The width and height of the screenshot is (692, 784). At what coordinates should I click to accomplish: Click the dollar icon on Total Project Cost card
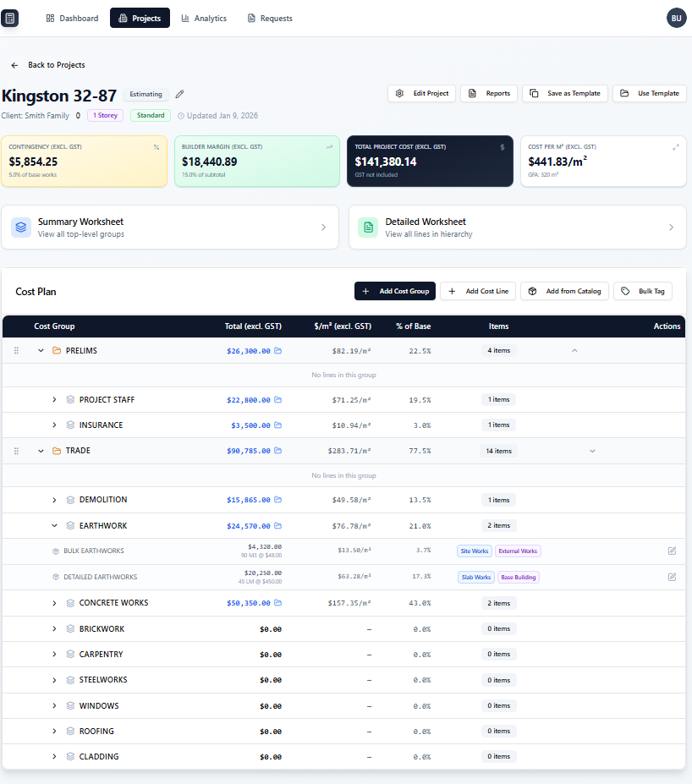503,147
